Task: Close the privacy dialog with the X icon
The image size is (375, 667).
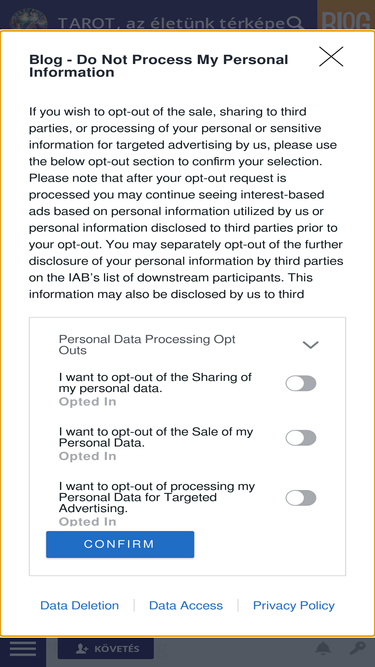Action: [331, 57]
